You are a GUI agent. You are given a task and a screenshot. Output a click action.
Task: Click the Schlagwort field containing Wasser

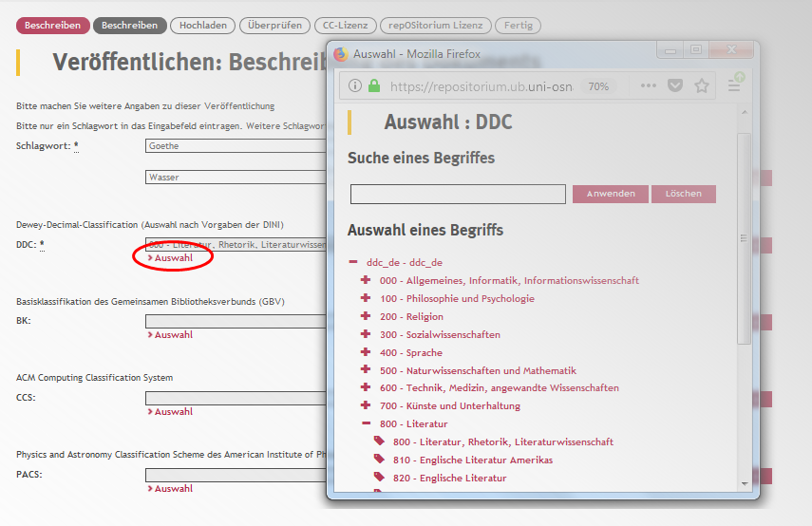236,177
